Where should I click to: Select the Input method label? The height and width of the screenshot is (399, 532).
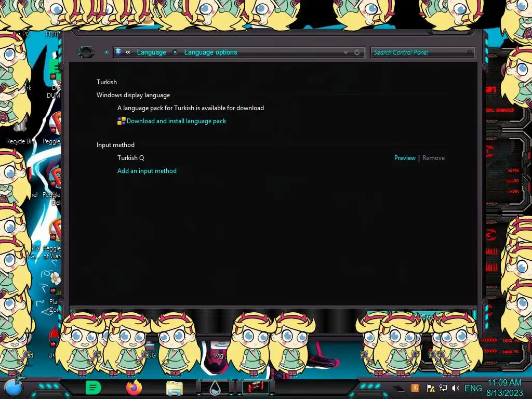(x=115, y=145)
